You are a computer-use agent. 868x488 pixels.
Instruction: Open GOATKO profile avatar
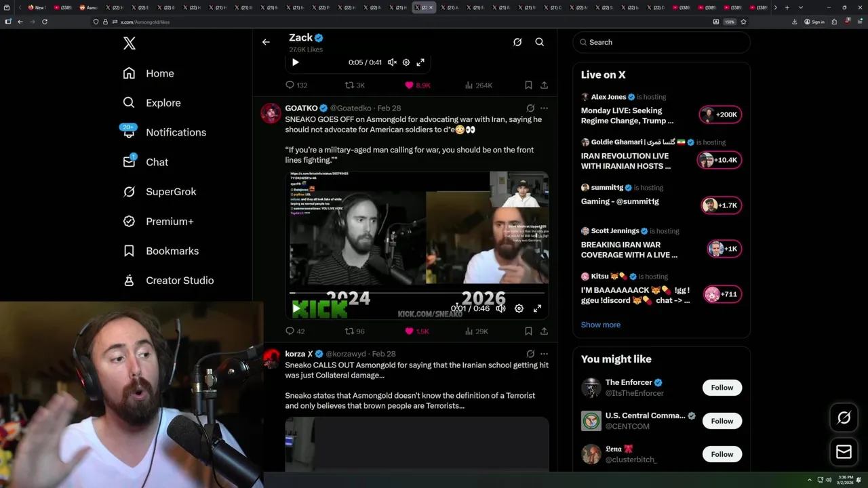pos(271,113)
